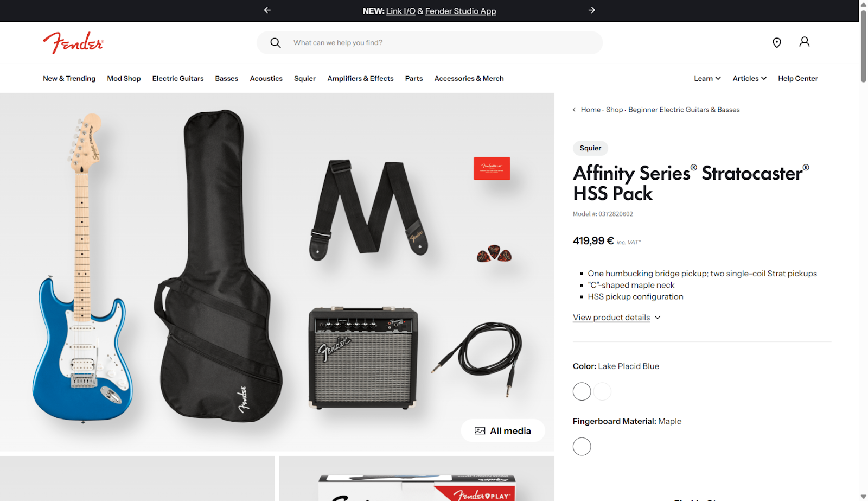Select the second color swatch option
This screenshot has height=501, width=868.
click(602, 391)
